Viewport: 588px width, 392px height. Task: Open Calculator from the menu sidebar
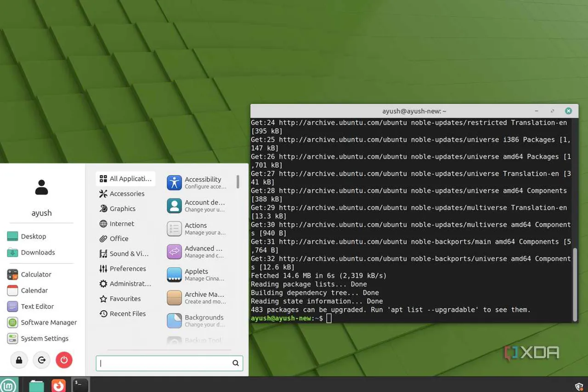click(x=29, y=274)
